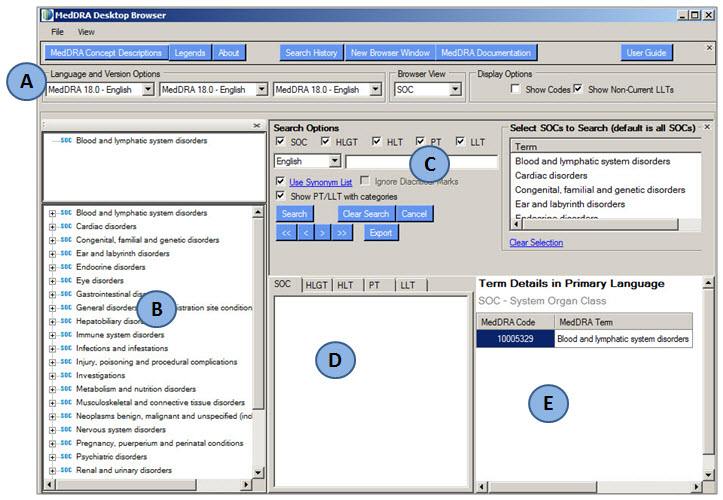Go to first results page (<<)
The width and height of the screenshot is (723, 500).
(286, 233)
